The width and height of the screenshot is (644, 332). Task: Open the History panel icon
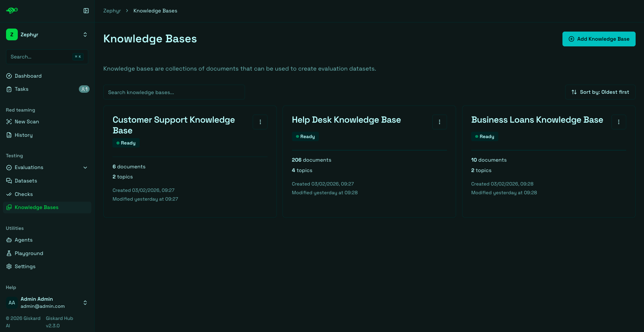click(x=9, y=135)
